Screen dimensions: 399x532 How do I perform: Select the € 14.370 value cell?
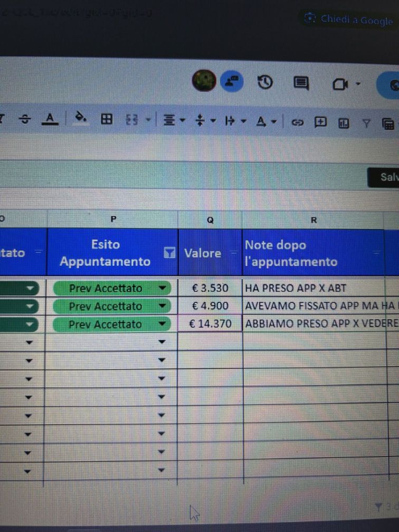[211, 324]
